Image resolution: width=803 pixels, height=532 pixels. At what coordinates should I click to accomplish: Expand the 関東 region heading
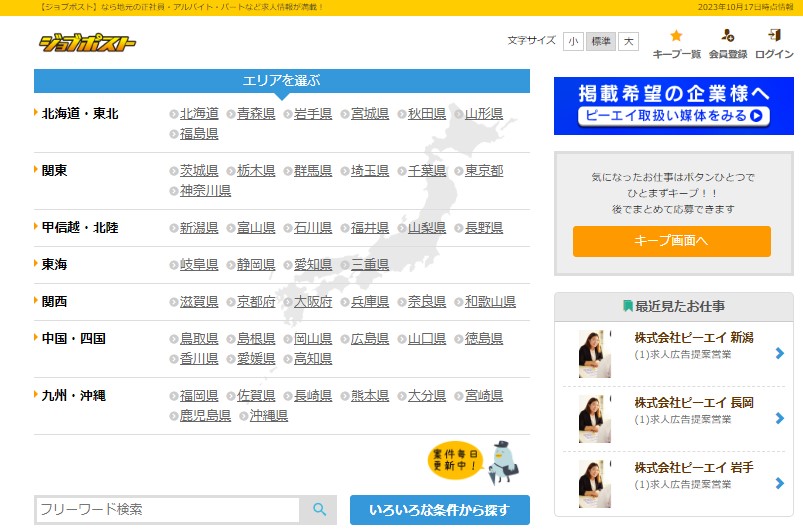pos(54,170)
